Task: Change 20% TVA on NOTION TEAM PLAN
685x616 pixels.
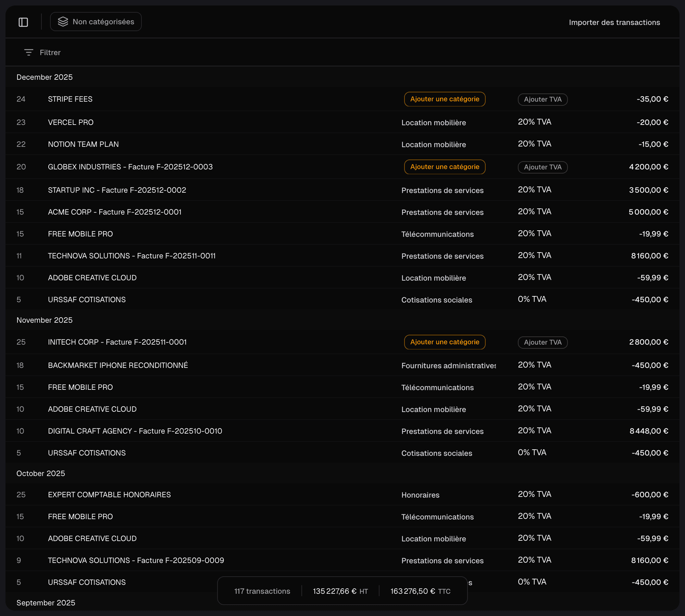Action: tap(534, 144)
